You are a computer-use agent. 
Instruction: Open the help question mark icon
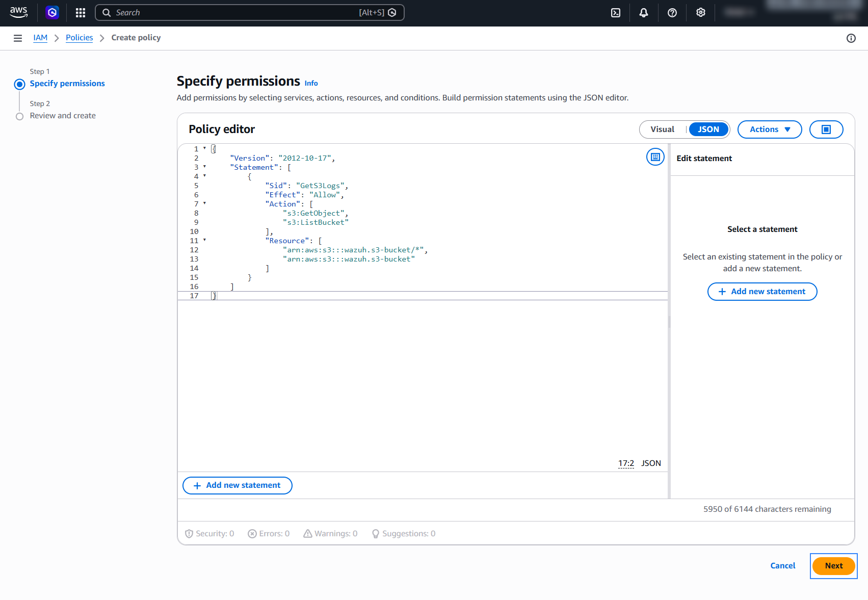coord(672,13)
